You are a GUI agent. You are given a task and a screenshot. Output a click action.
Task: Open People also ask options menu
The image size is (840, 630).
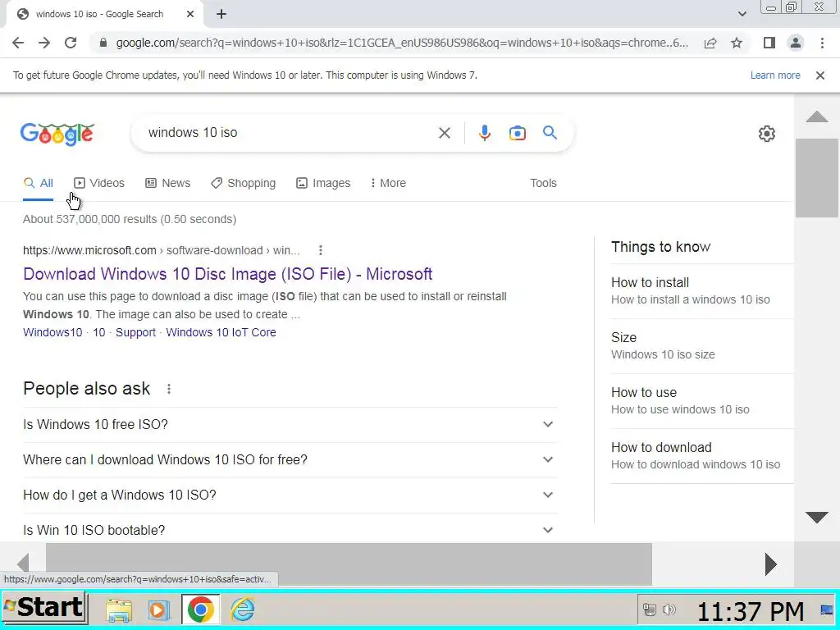pyautogui.click(x=169, y=389)
